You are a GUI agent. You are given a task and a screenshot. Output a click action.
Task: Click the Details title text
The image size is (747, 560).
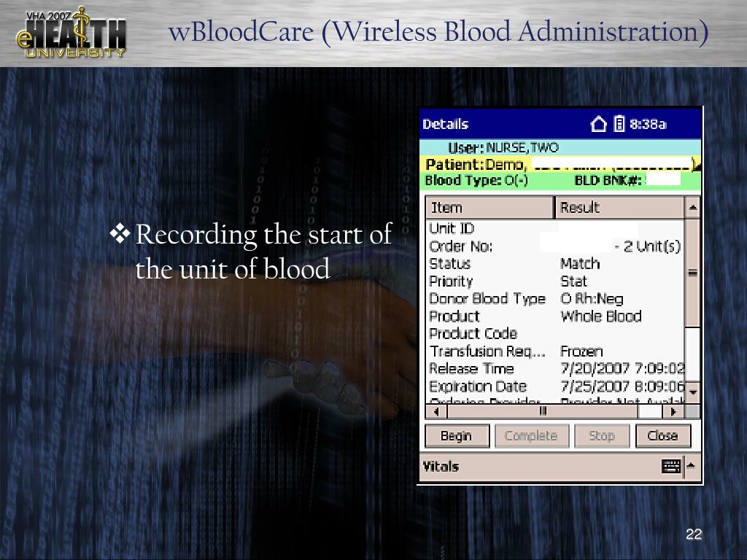pyautogui.click(x=445, y=124)
